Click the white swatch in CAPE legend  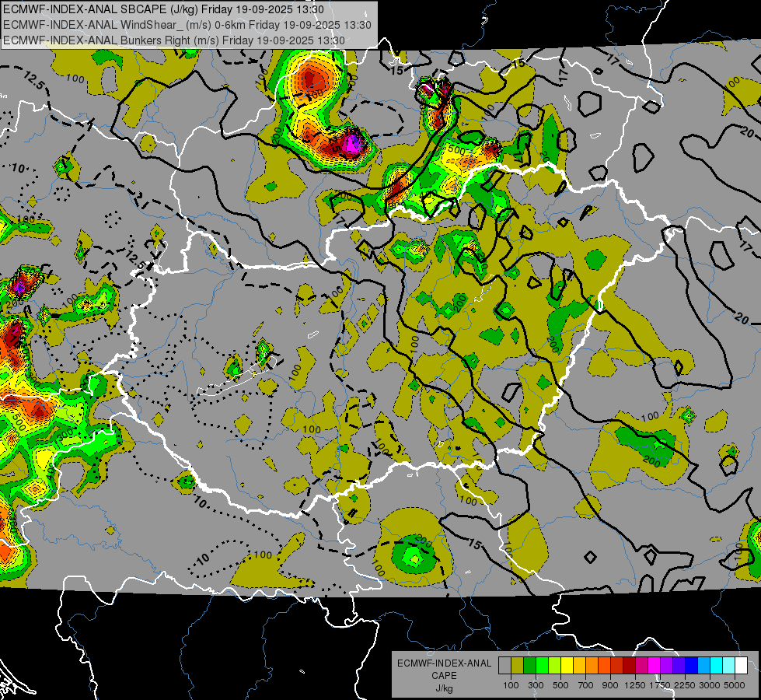(741, 666)
